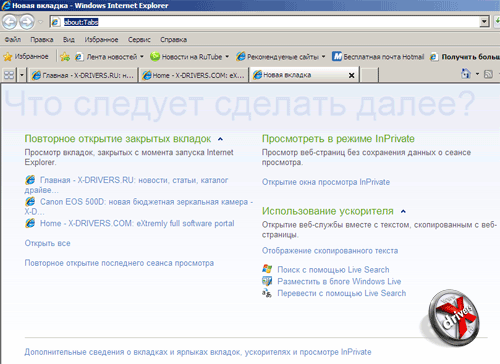
Task: Open the tab list dropdown arrow
Action: pos(22,75)
